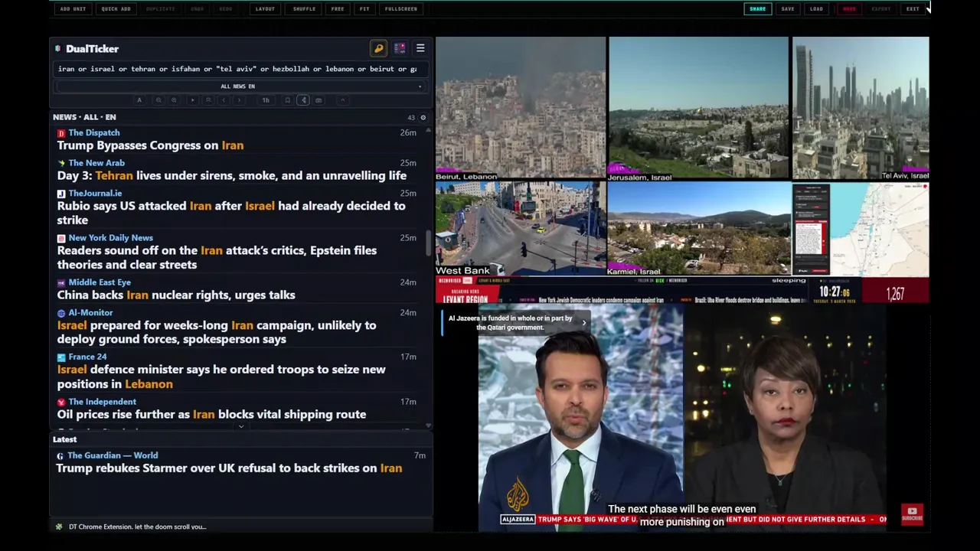The height and width of the screenshot is (551, 980).
Task: Open 'Israel prepared for weeks-long Iran campaign' headline
Action: coord(217,332)
